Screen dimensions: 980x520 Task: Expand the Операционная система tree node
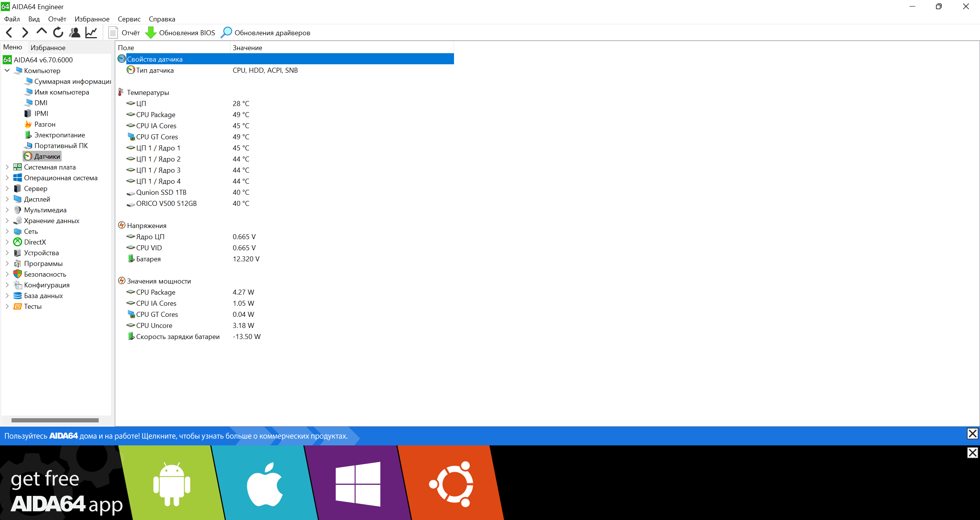pyautogui.click(x=7, y=178)
